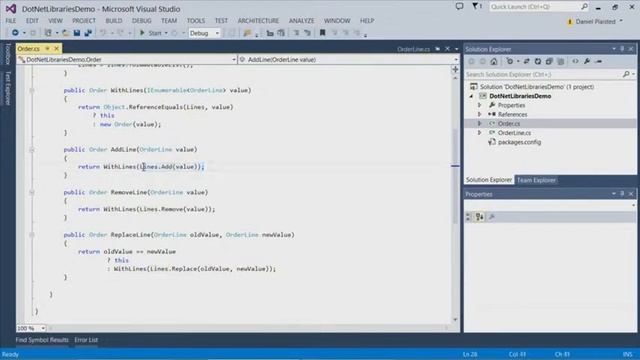
Task: Open the ANALYZE menu
Action: point(302,20)
